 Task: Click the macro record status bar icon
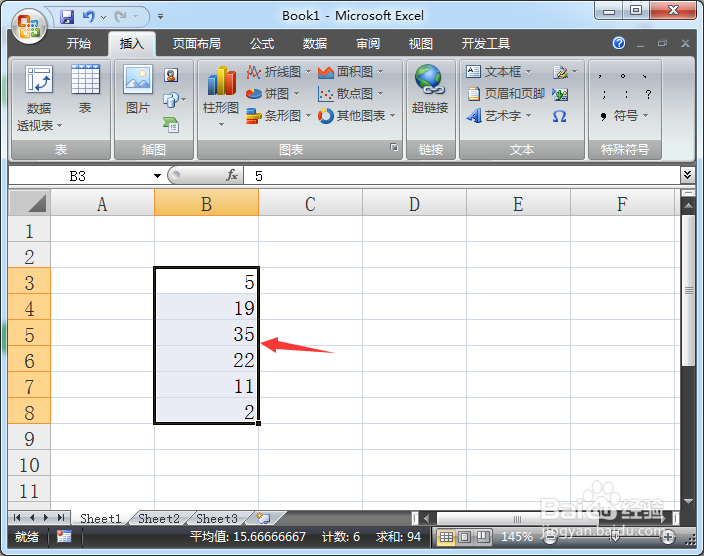[64, 536]
